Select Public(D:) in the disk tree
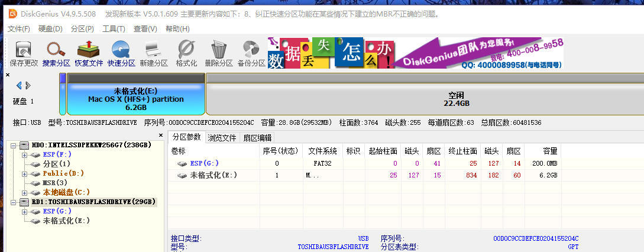 coord(63,173)
